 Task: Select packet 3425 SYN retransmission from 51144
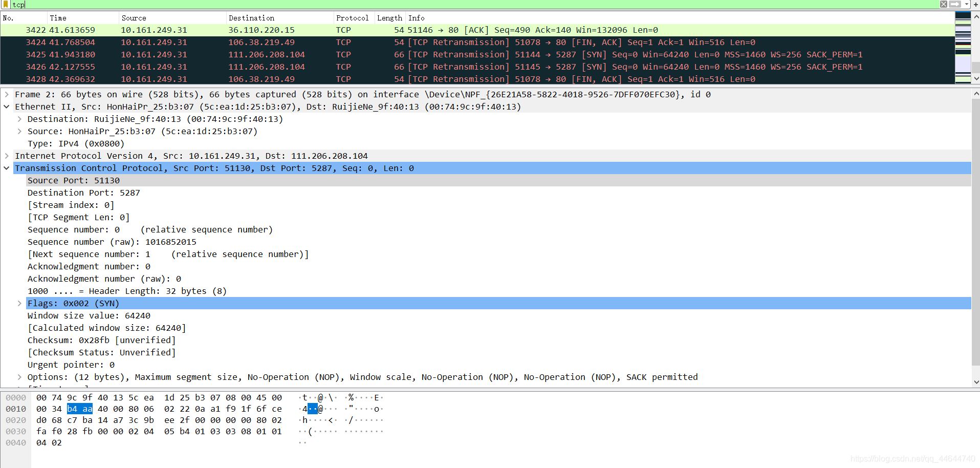477,55
